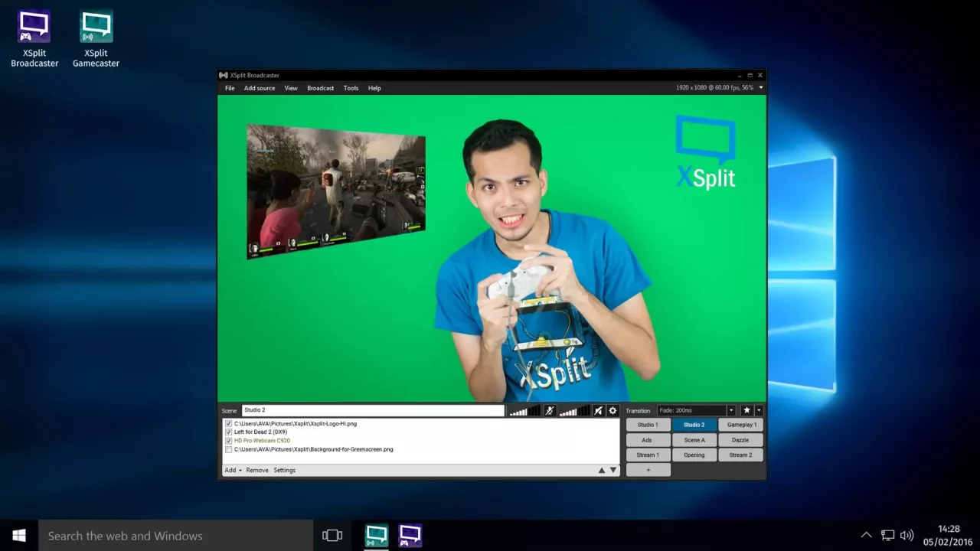Image resolution: width=980 pixels, height=551 pixels.
Task: Enable the Background-for-Greenscreen.png source
Action: point(229,449)
